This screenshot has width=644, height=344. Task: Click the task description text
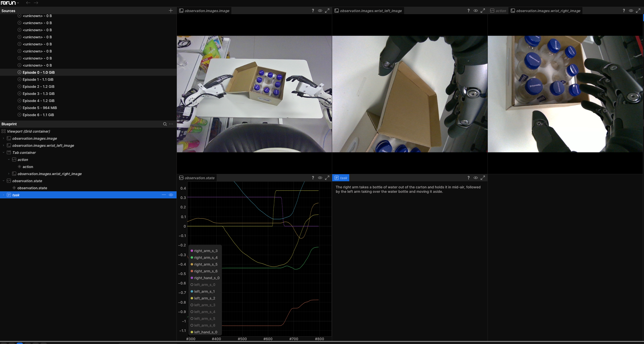tap(408, 189)
